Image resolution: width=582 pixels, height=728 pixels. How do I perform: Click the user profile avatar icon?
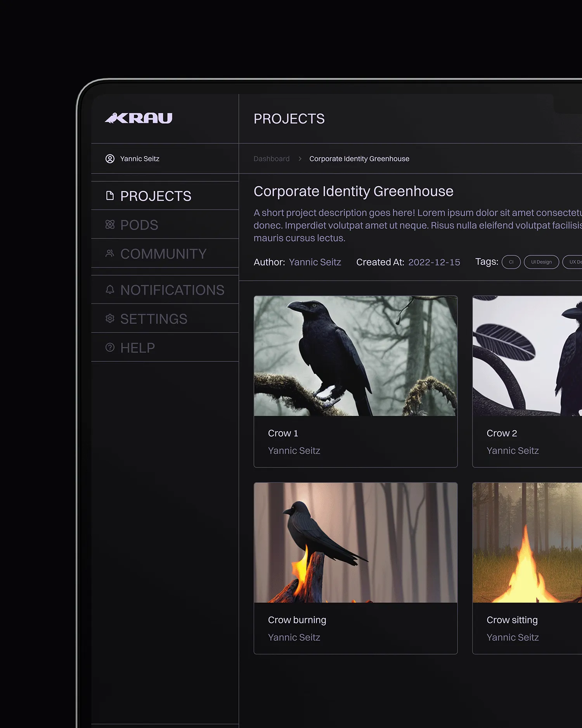(x=110, y=159)
